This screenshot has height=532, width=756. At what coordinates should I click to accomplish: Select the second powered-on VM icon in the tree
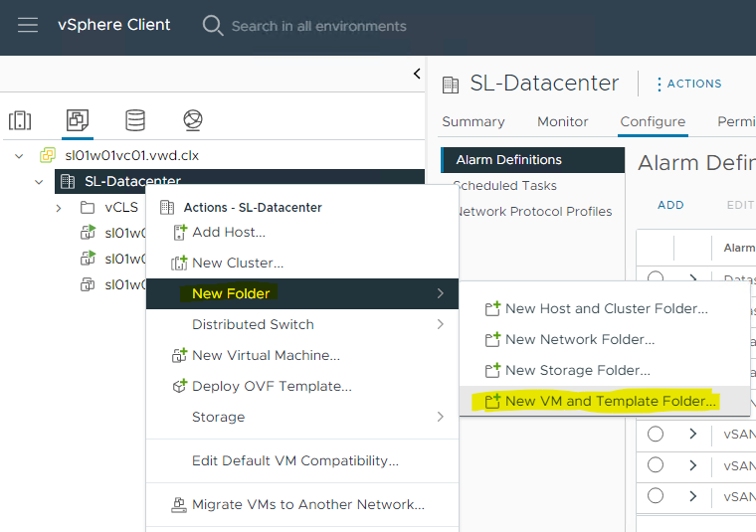coord(88,259)
